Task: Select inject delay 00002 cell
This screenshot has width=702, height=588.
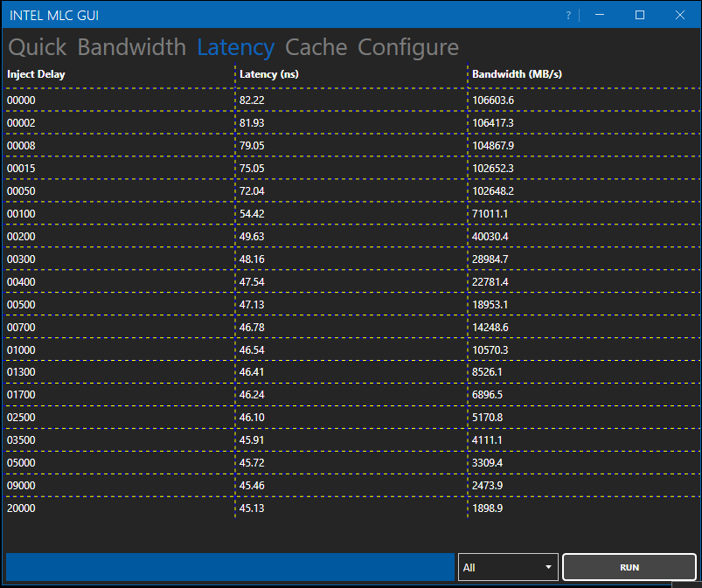Action: (x=21, y=123)
